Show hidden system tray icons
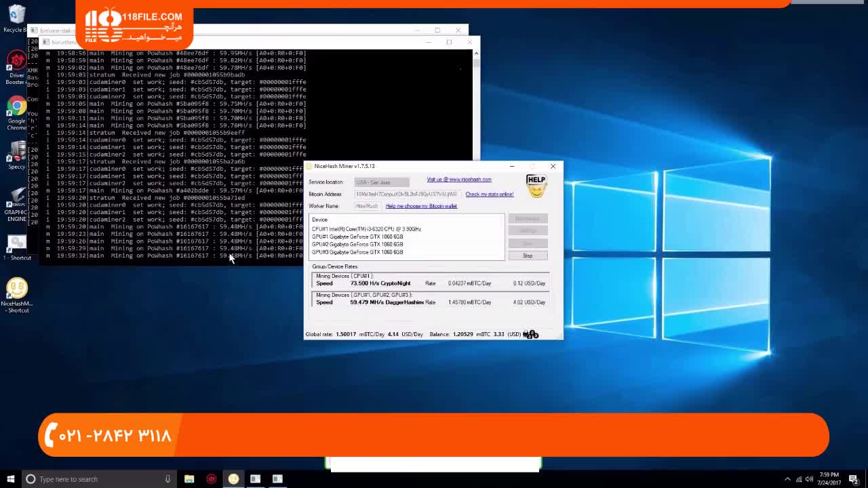The width and height of the screenshot is (868, 488). 787,479
